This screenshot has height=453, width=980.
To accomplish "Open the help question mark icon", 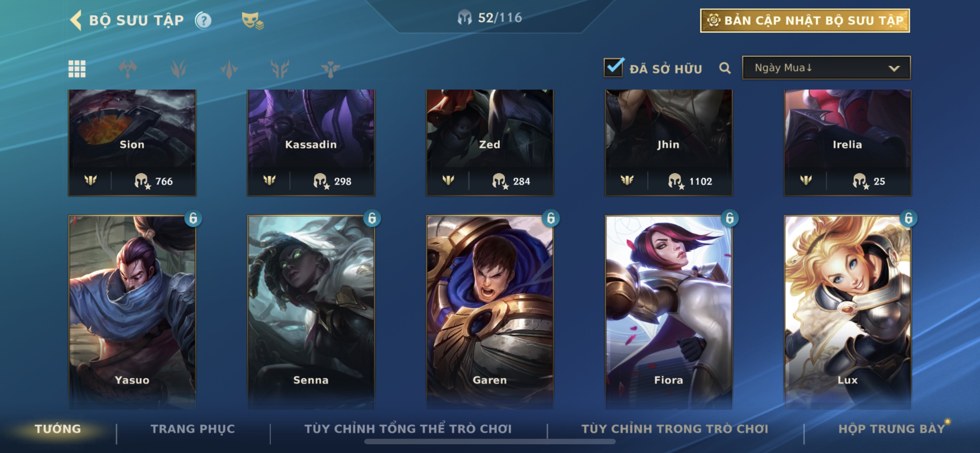I will [203, 20].
